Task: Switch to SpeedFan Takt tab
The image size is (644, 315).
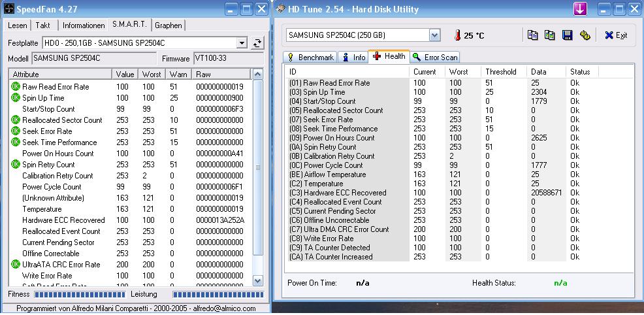Action: 42,25
